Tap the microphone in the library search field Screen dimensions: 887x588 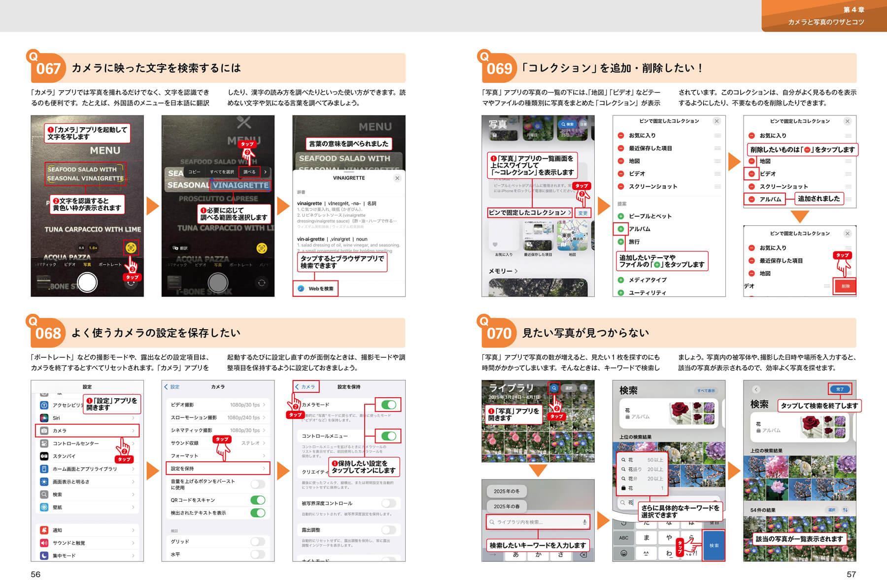pos(584,522)
